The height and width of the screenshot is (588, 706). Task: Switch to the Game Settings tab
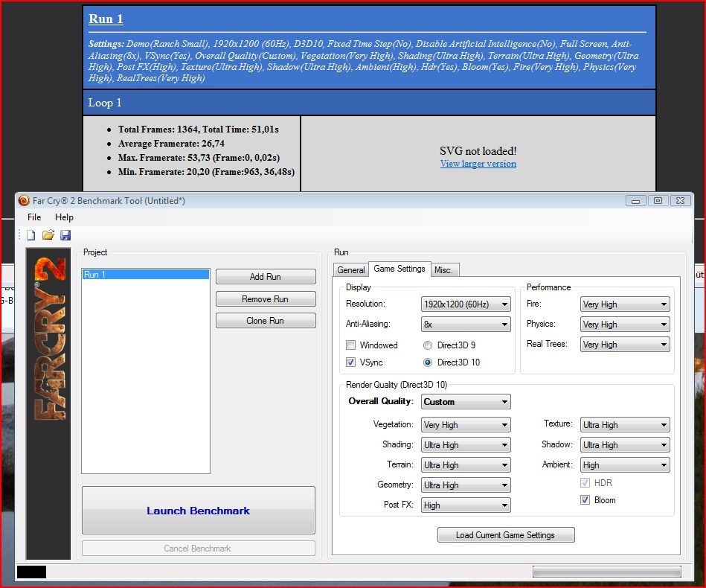coord(399,269)
